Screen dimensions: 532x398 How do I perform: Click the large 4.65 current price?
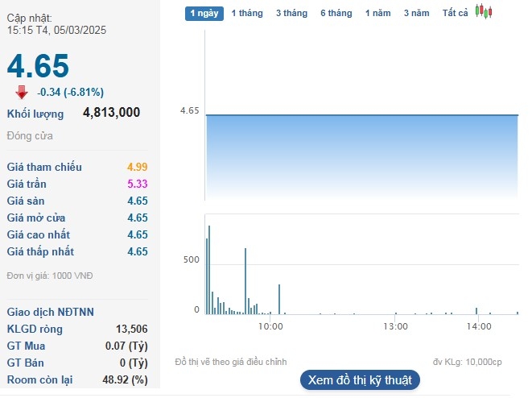[38, 66]
